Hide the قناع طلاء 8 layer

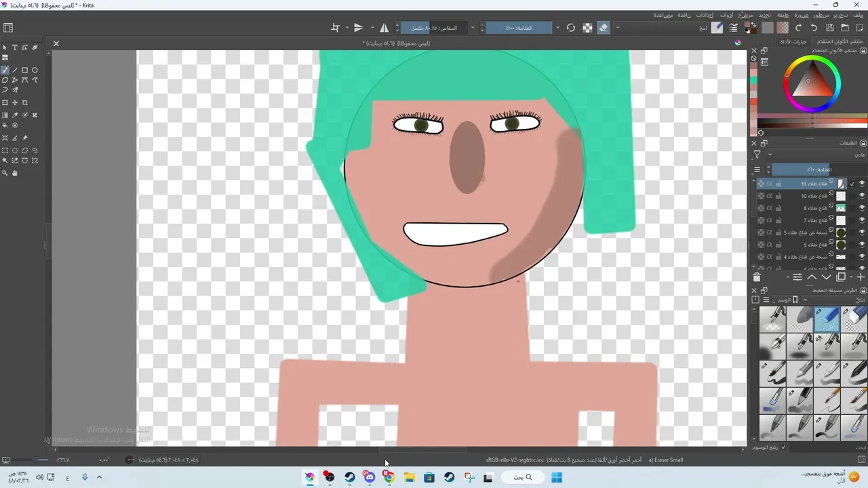tap(862, 208)
